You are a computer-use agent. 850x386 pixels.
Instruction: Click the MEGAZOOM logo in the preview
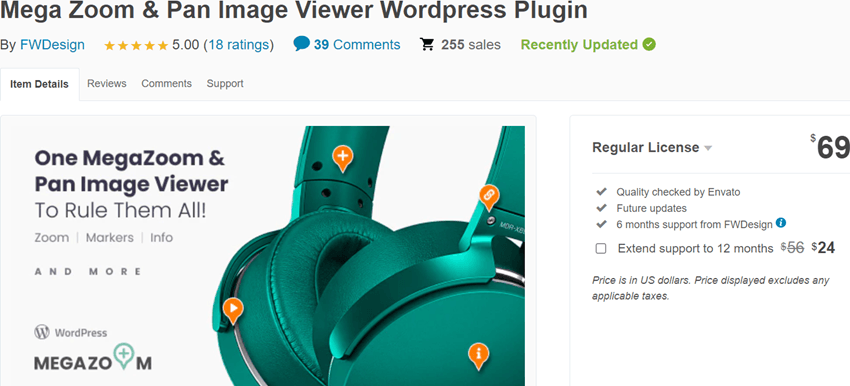tap(93, 358)
